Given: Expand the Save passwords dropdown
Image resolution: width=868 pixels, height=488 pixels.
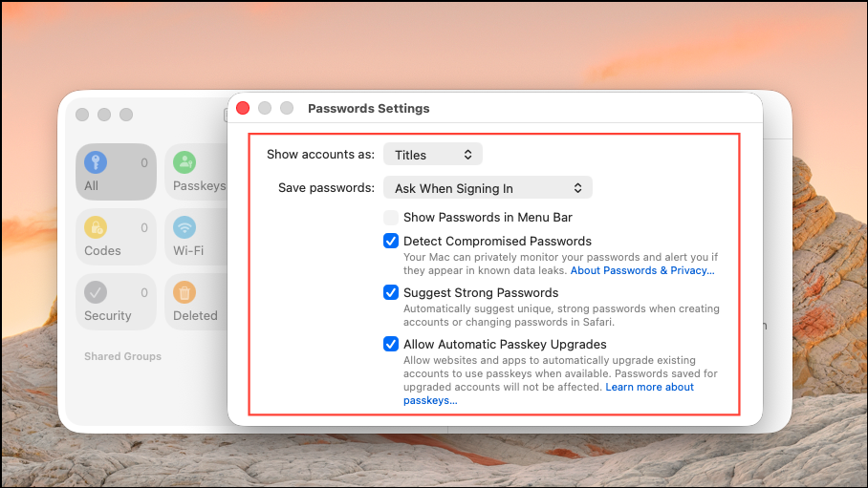Looking at the screenshot, I should 488,188.
